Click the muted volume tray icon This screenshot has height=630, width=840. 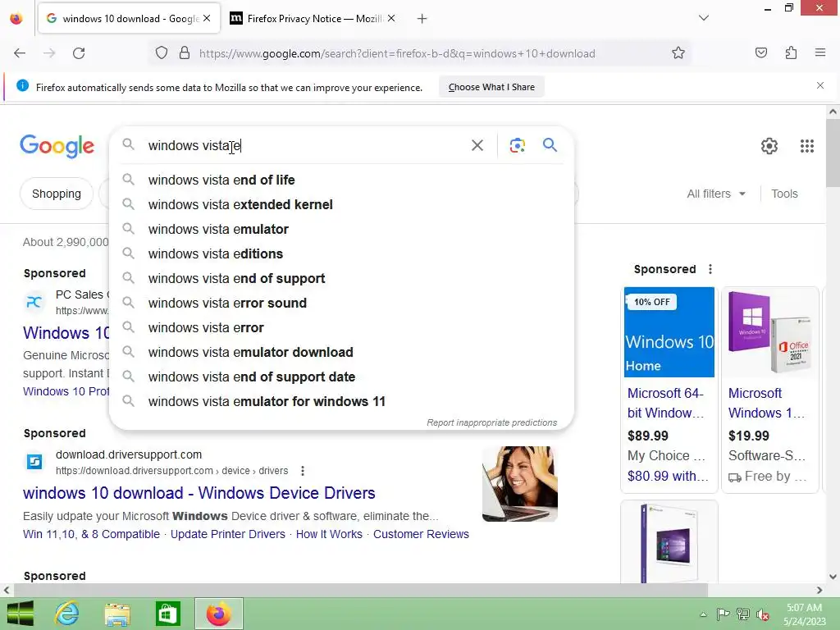pyautogui.click(x=762, y=614)
